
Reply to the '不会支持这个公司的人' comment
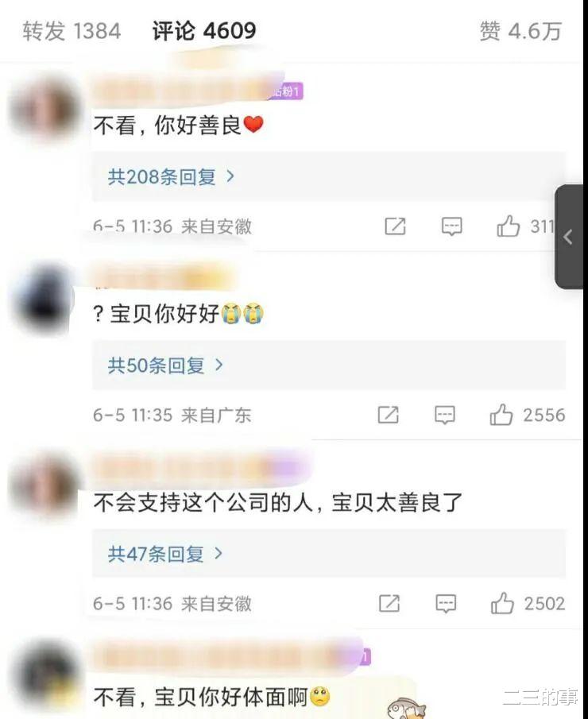pos(445,604)
